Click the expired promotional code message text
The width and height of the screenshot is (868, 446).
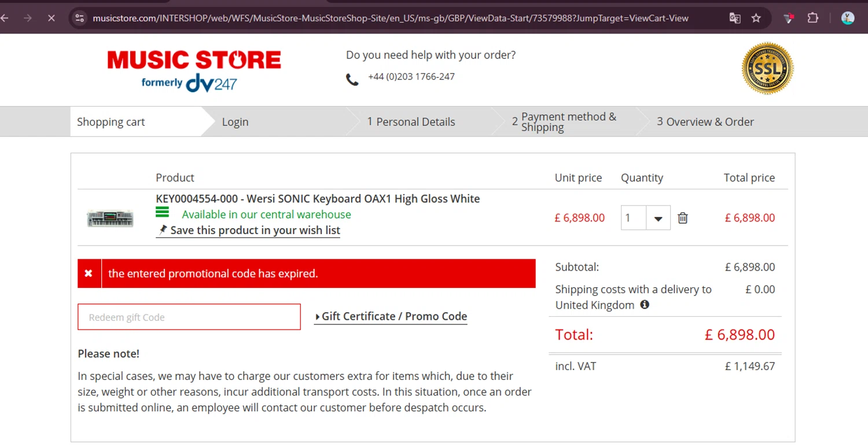tap(213, 273)
